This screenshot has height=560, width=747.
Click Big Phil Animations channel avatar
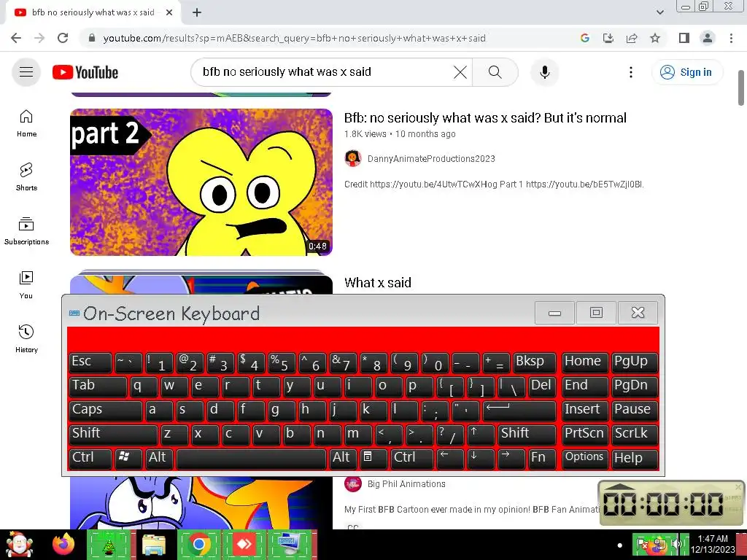353,484
